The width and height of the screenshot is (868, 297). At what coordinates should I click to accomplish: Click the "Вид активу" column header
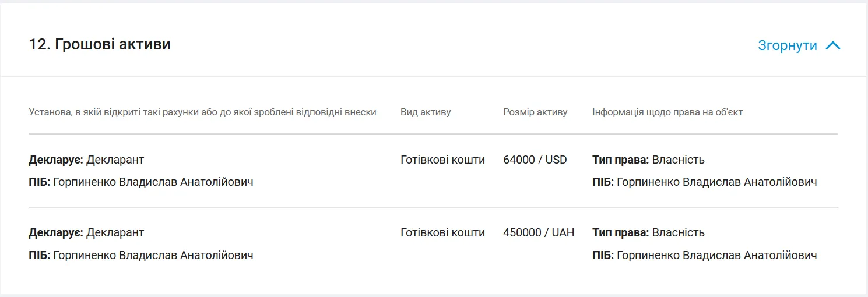pyautogui.click(x=426, y=112)
